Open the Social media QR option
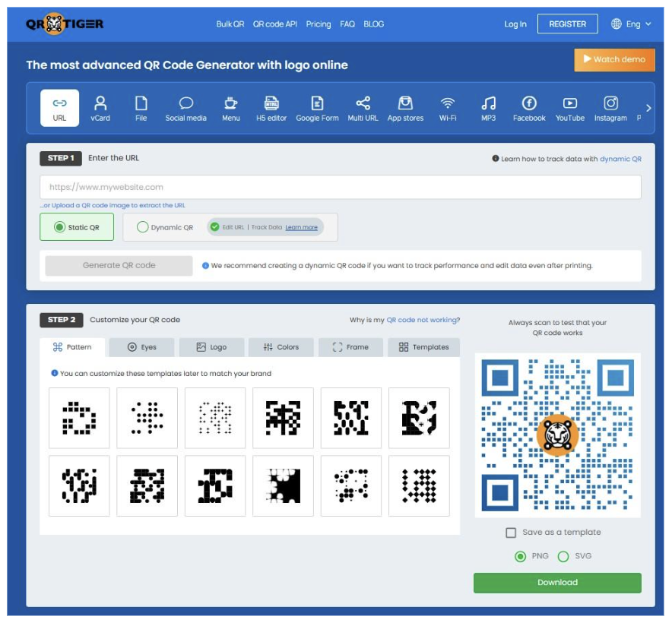This screenshot has height=626, width=672. (186, 109)
